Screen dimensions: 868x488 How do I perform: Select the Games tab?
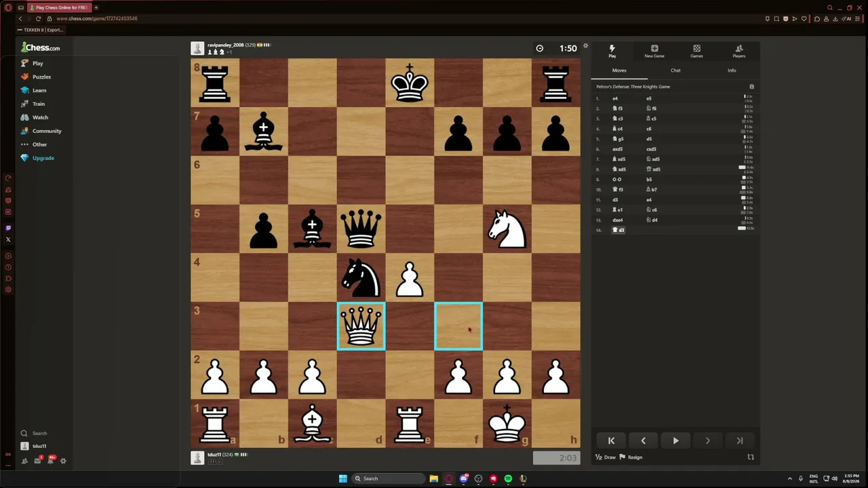pos(696,52)
